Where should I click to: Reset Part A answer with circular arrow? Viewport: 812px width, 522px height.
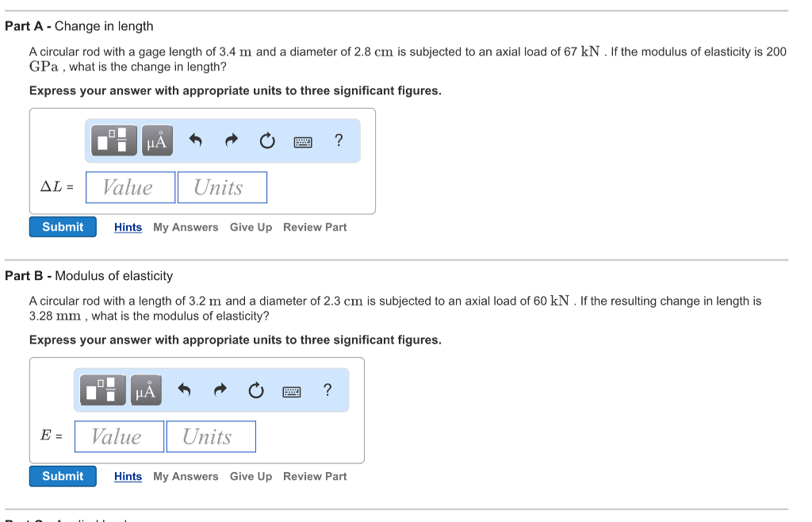(267, 140)
